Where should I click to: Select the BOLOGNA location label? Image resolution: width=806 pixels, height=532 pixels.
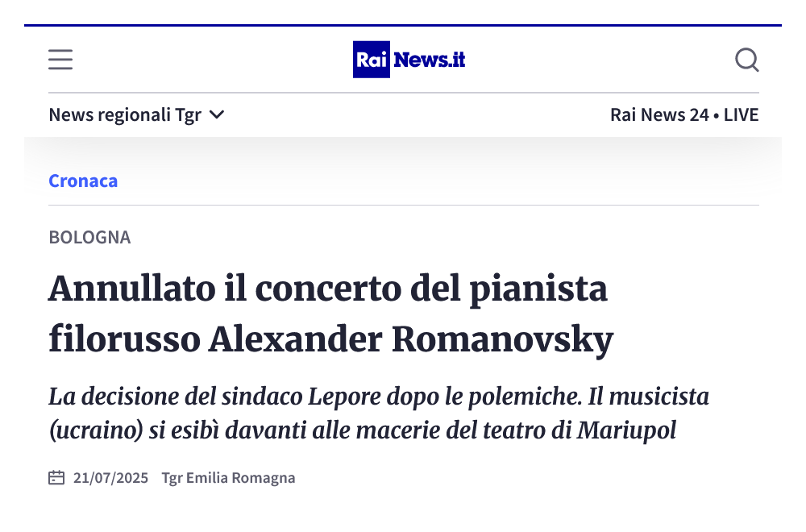[x=90, y=237]
